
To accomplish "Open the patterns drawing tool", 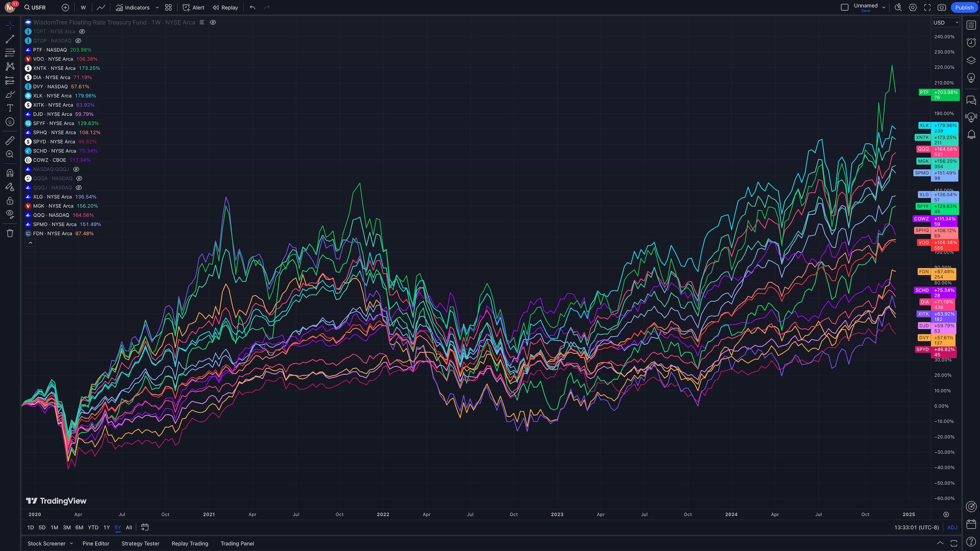I will 10,66.
